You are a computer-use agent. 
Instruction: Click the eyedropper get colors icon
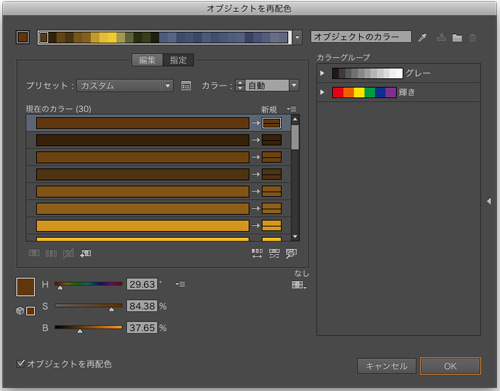pyautogui.click(x=422, y=38)
